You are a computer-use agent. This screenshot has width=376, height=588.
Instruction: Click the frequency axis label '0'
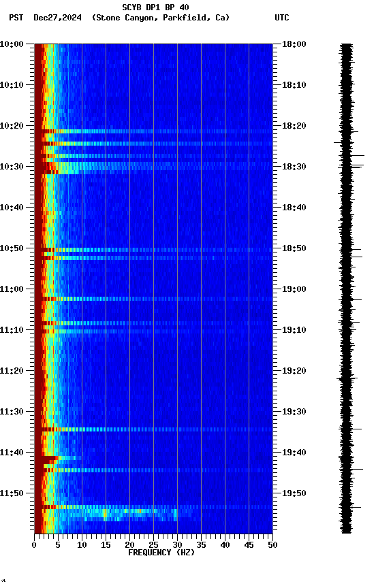pyautogui.click(x=34, y=545)
